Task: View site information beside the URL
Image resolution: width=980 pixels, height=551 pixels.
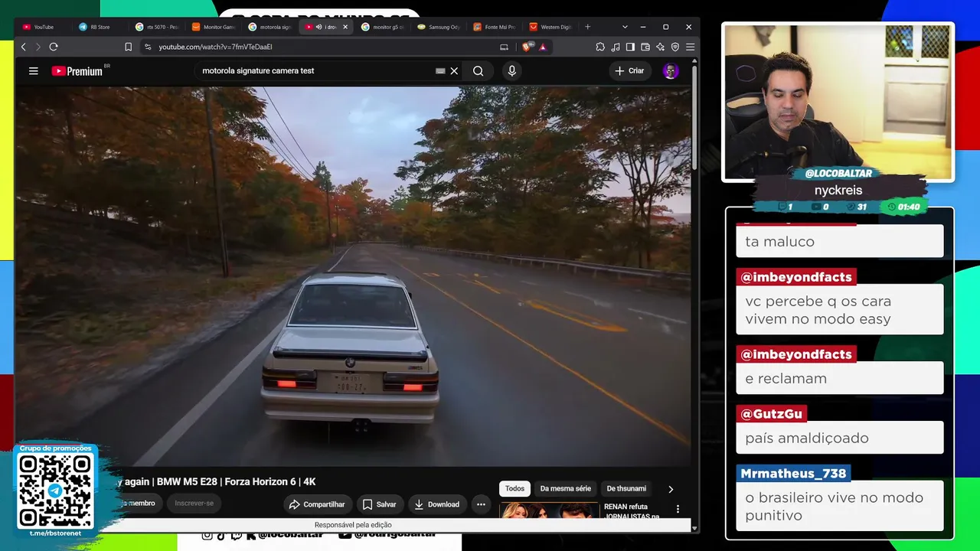Action: (148, 47)
